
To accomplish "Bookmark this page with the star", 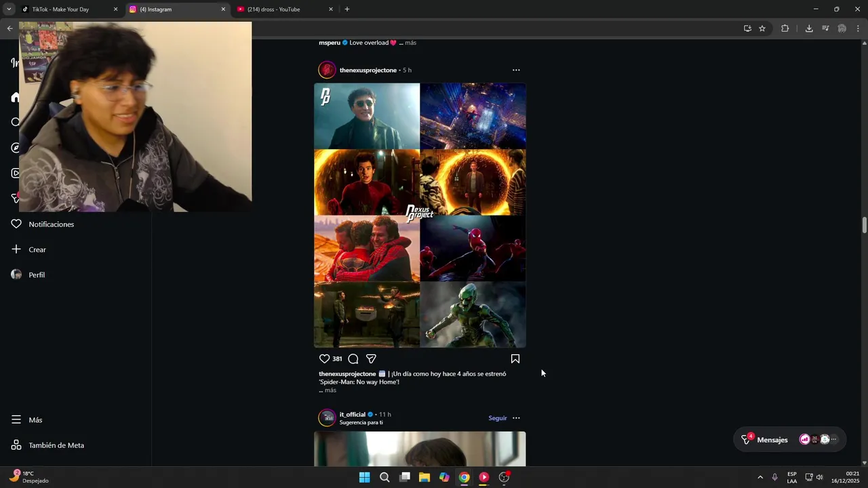I will pos(762,28).
